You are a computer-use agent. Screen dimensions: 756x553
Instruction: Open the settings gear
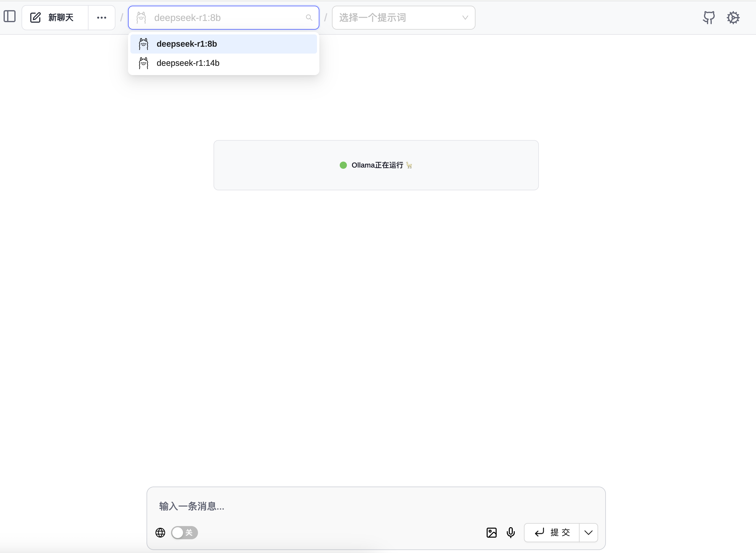733,17
